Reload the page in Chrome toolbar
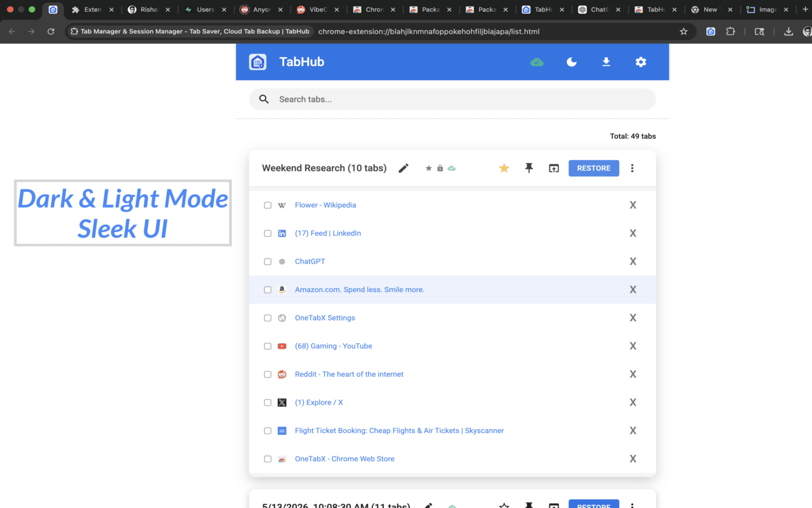 point(51,31)
